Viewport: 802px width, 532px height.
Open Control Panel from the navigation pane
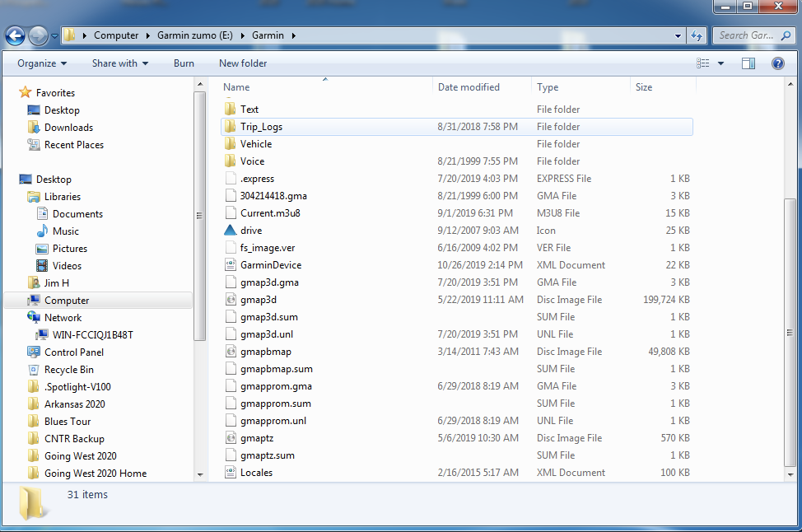point(73,352)
